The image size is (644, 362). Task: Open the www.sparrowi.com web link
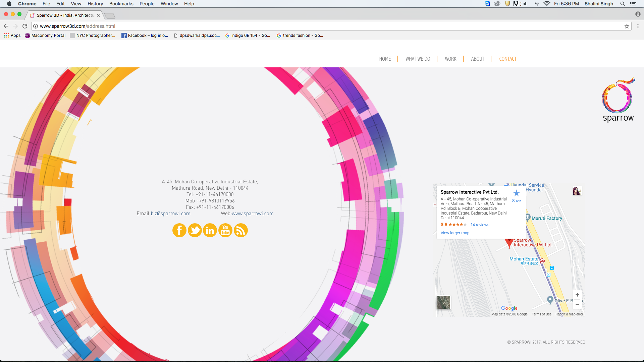coord(253,214)
